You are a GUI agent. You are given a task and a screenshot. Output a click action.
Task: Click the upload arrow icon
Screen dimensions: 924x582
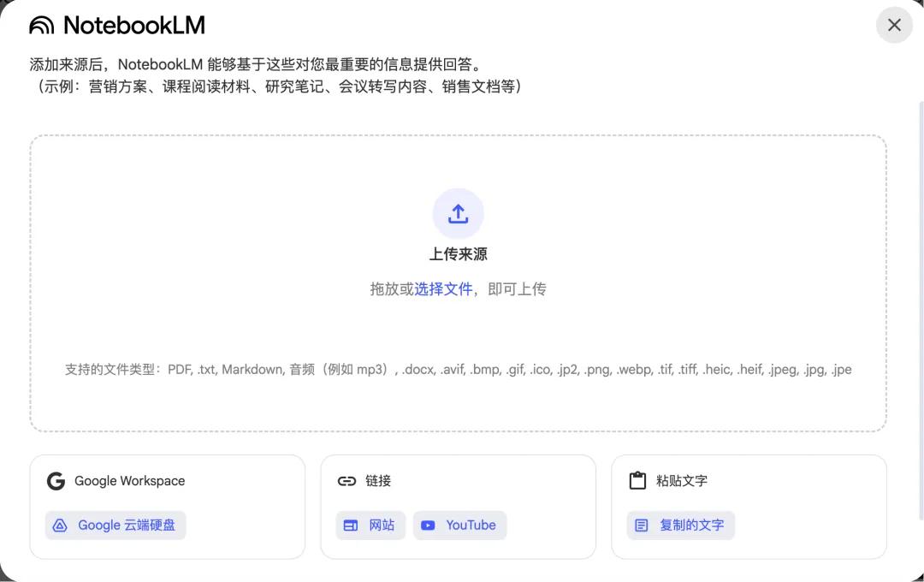(x=458, y=213)
